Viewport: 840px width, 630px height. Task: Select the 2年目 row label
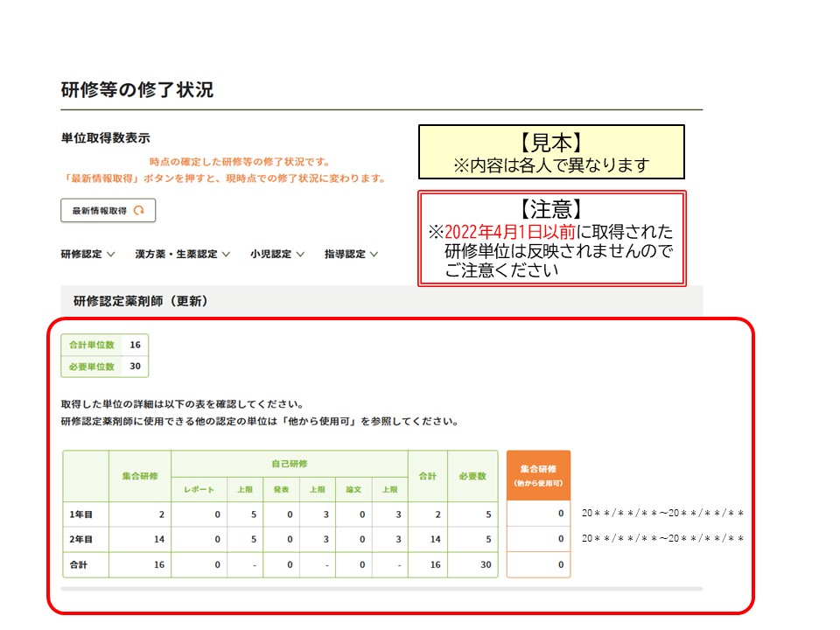85,539
